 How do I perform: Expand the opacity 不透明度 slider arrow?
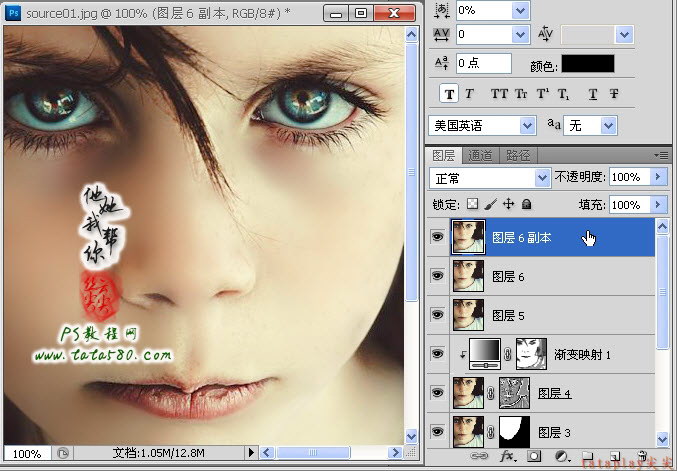coord(658,177)
